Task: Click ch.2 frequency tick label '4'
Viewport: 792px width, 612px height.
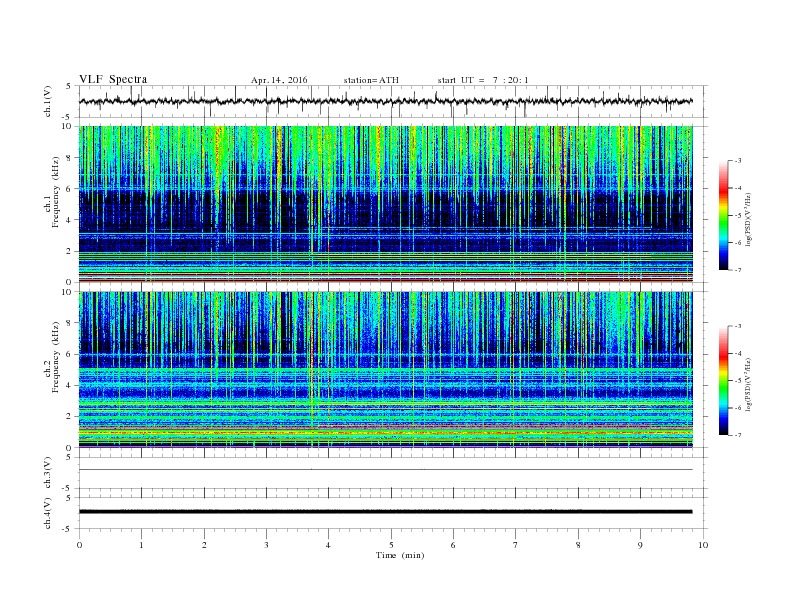Action: pos(69,385)
